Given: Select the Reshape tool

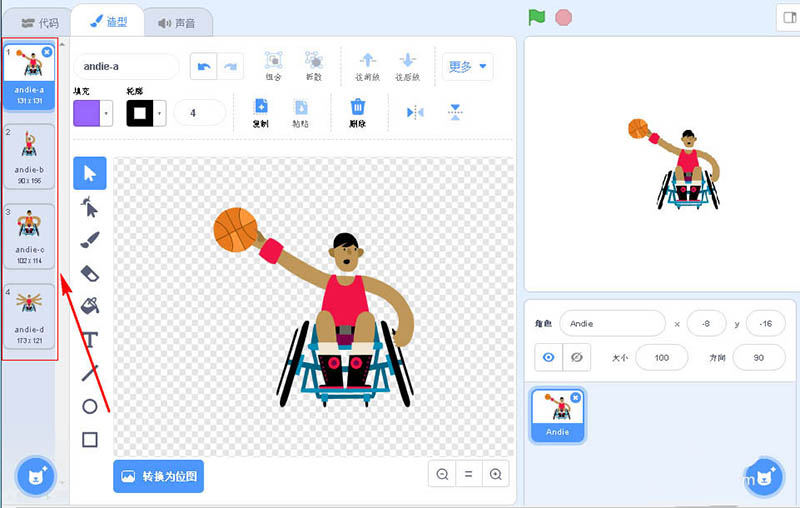Looking at the screenshot, I should click(90, 207).
